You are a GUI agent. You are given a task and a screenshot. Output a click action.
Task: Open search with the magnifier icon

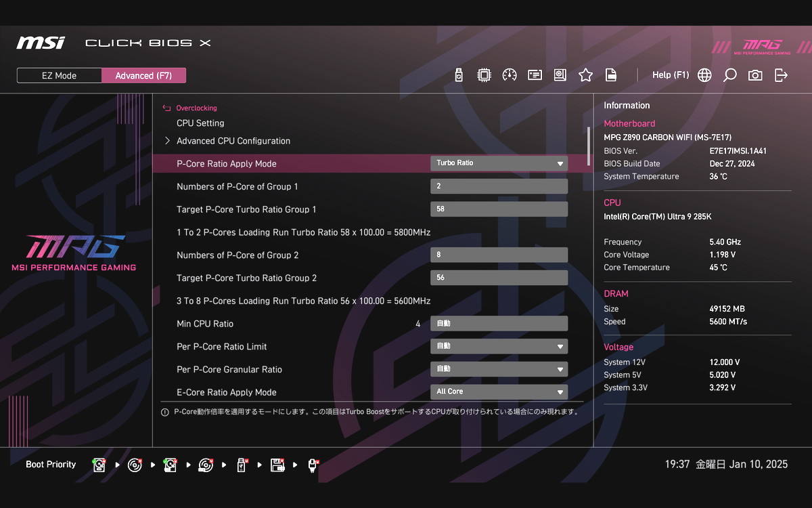tap(729, 75)
